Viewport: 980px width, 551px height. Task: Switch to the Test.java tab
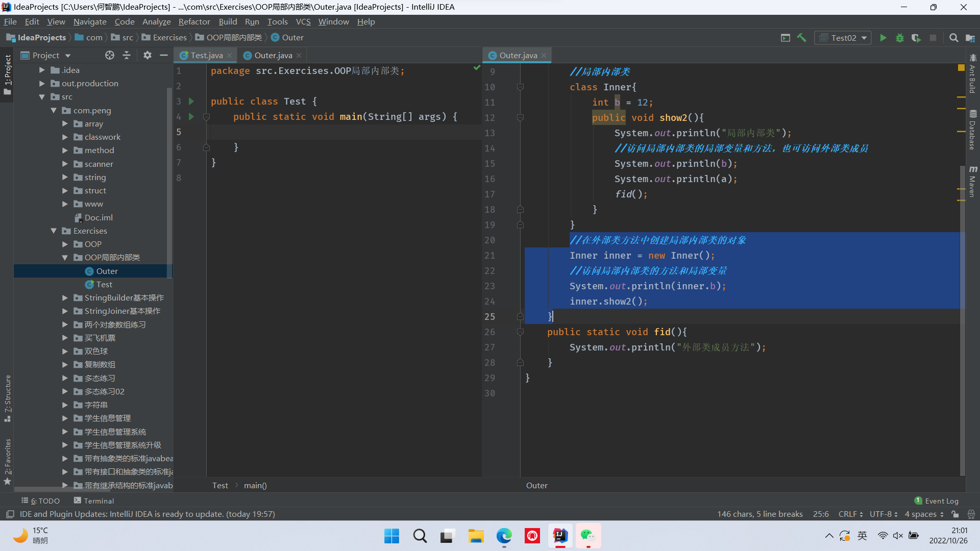tap(206, 56)
